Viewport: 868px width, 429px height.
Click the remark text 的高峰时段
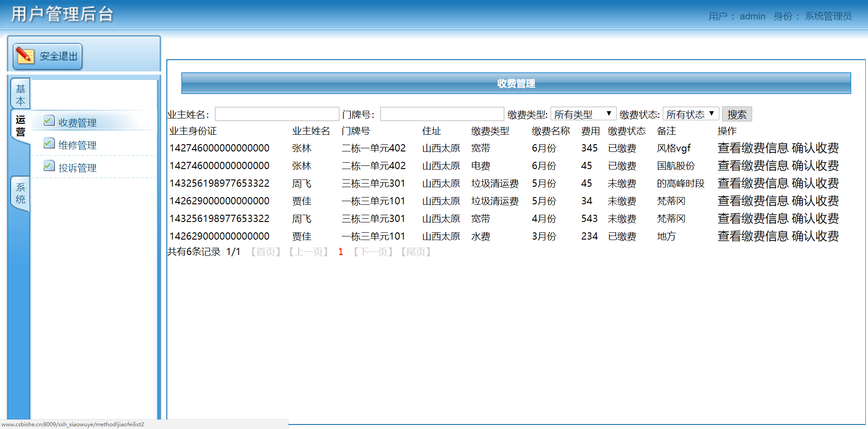[681, 184]
